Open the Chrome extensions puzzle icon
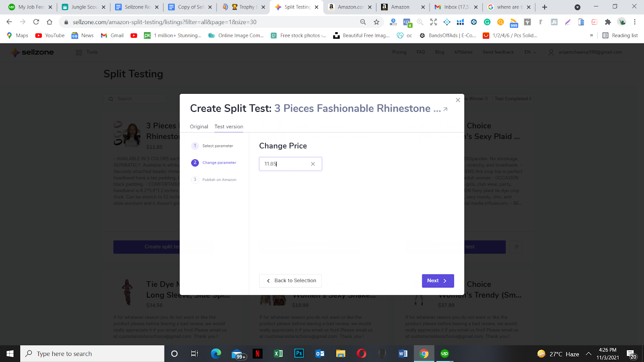 (608, 22)
